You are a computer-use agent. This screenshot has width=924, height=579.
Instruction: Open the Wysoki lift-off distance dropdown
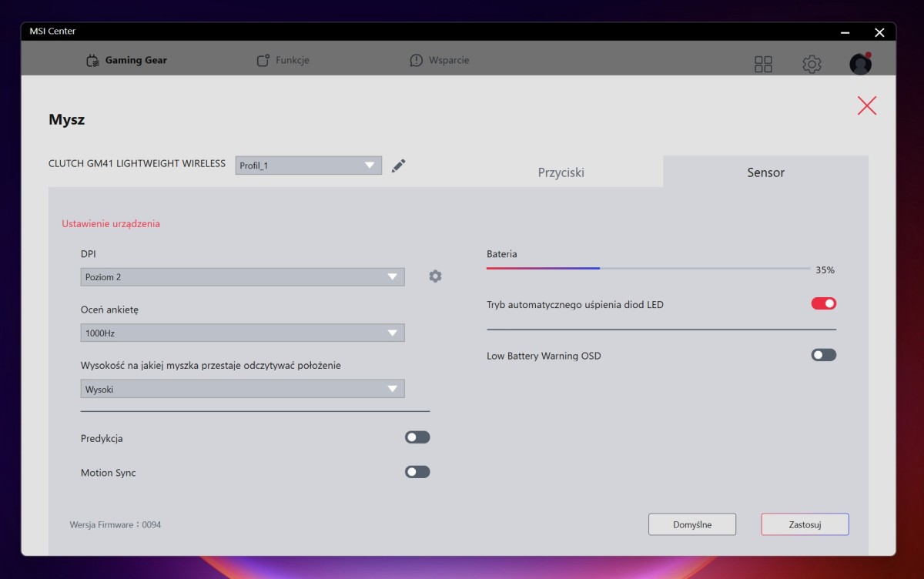[243, 389]
